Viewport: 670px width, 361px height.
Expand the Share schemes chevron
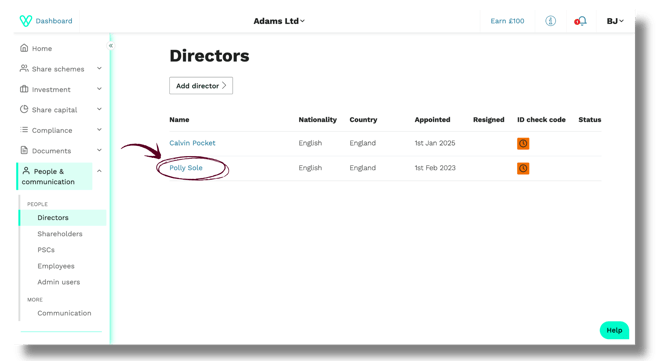tap(99, 68)
